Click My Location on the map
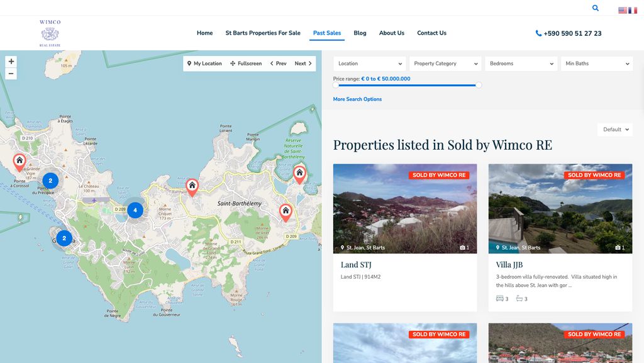Image resolution: width=644 pixels, height=363 pixels. coord(204,64)
